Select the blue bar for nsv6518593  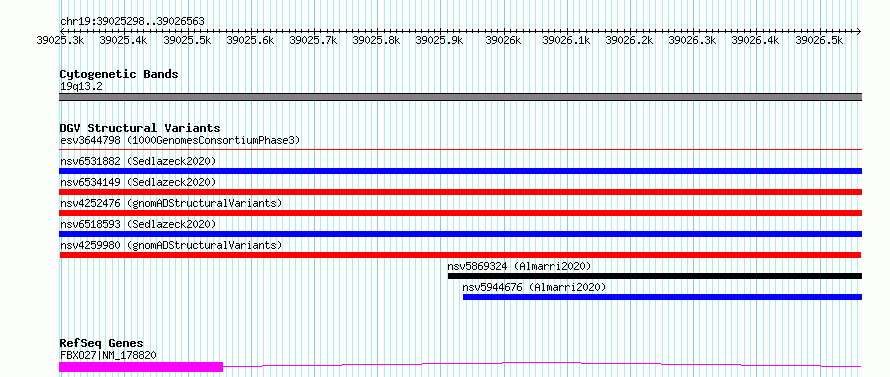460,234
